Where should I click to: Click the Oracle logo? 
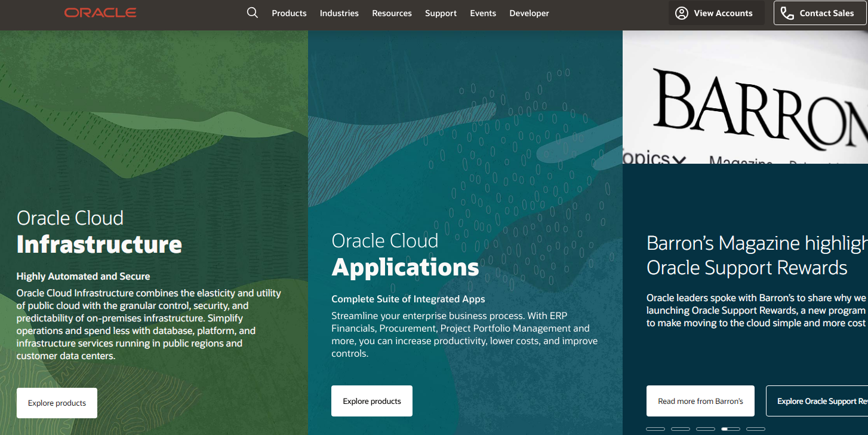[100, 13]
